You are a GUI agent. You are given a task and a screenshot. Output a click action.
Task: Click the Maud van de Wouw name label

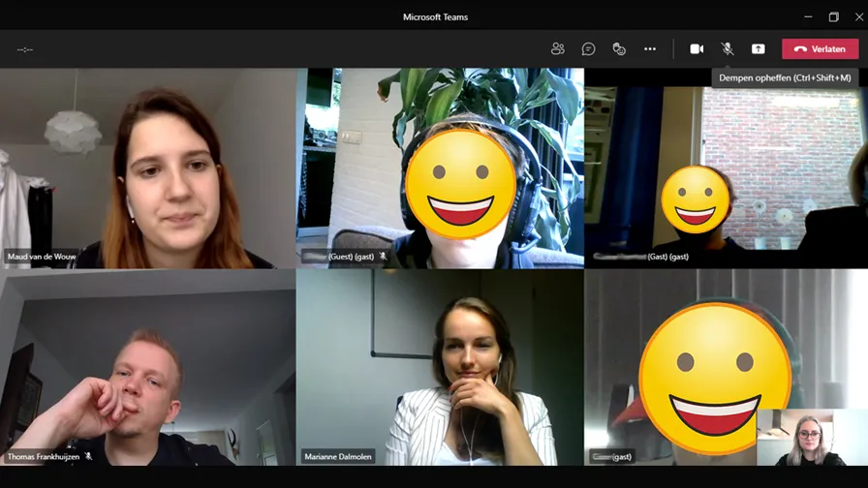click(41, 257)
